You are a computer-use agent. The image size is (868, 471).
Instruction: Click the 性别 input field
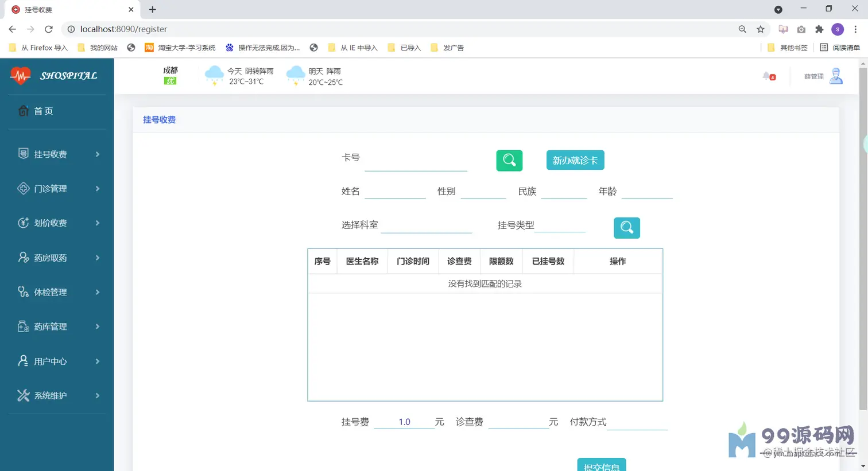[483, 191]
